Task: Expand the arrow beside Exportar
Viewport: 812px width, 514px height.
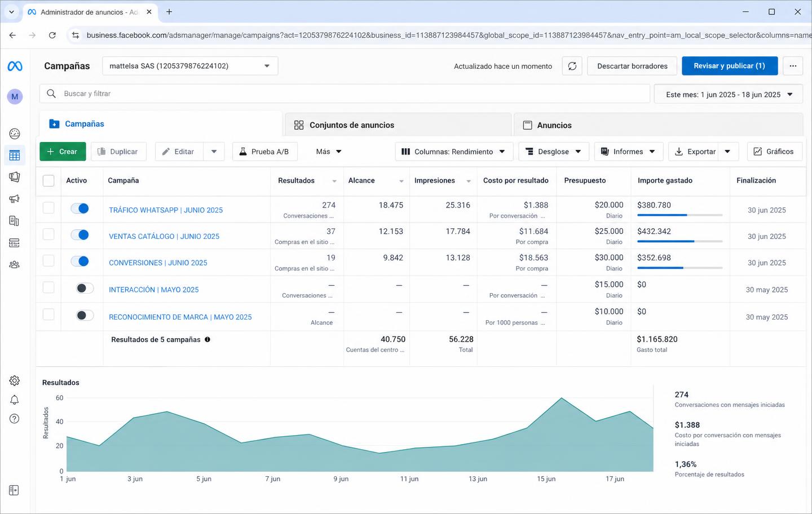Action: coord(728,152)
